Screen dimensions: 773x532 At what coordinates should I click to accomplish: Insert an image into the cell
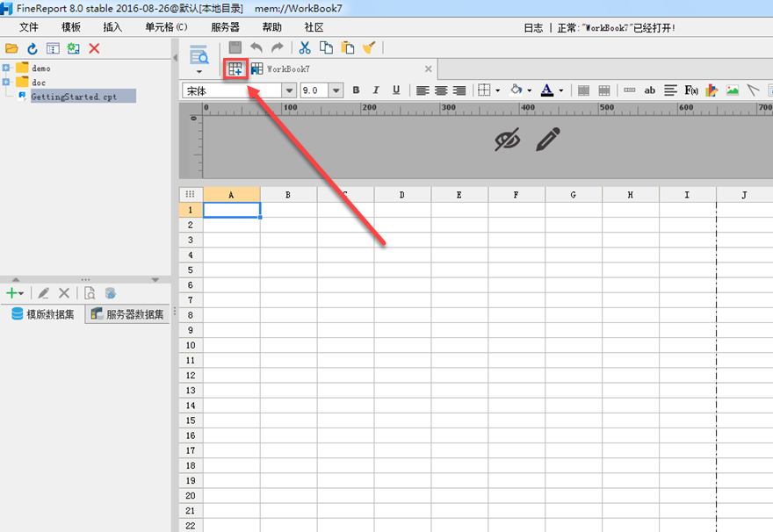(x=733, y=90)
